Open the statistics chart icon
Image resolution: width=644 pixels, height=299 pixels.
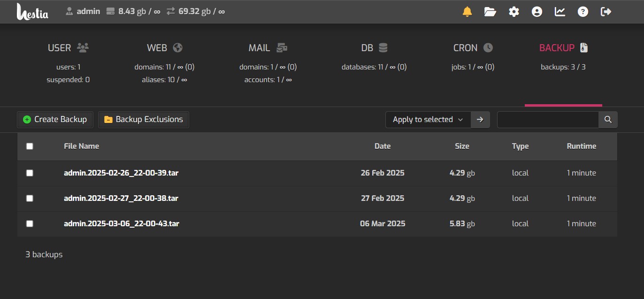[x=560, y=12]
